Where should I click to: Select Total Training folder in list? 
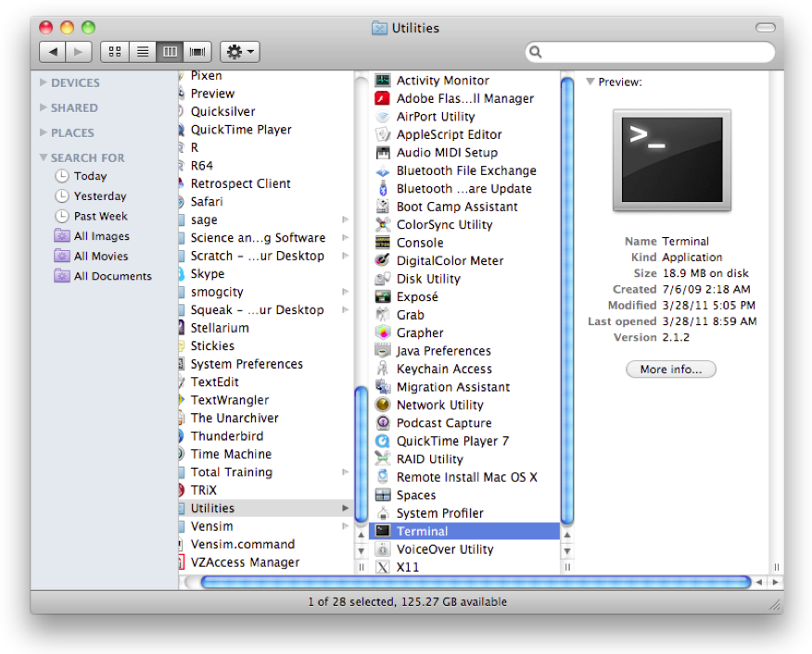[x=231, y=472]
